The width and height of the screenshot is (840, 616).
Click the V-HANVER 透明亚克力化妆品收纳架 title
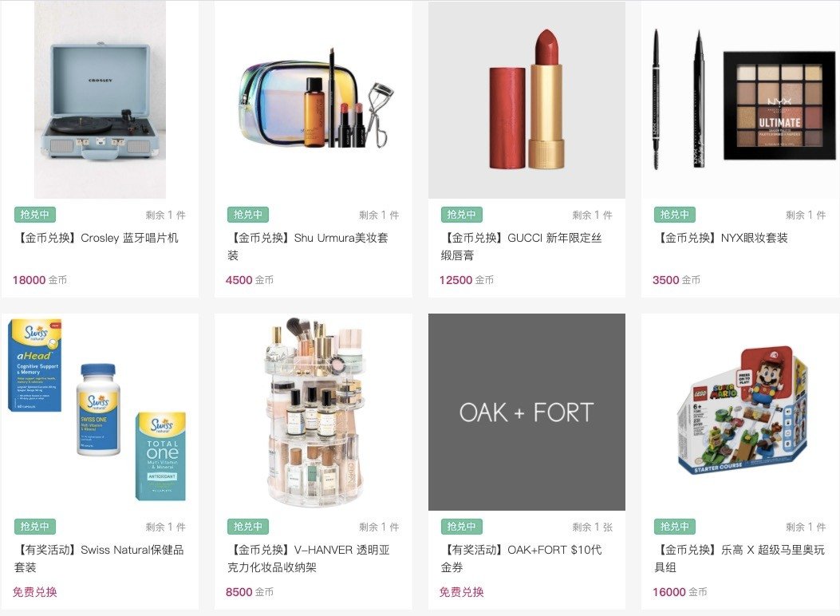[x=309, y=558]
